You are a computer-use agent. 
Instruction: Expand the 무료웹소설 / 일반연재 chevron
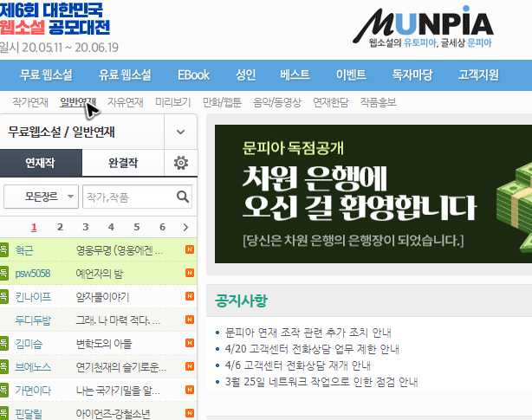point(180,132)
